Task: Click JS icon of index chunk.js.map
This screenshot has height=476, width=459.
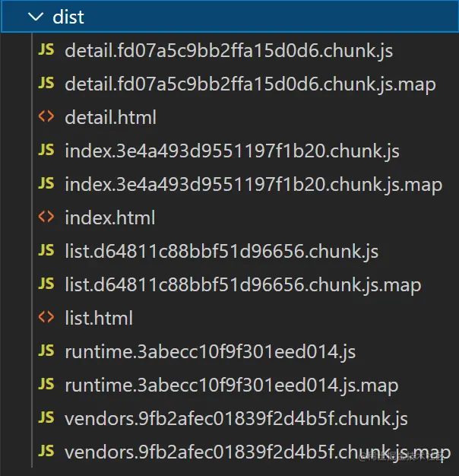Action: click(x=46, y=184)
